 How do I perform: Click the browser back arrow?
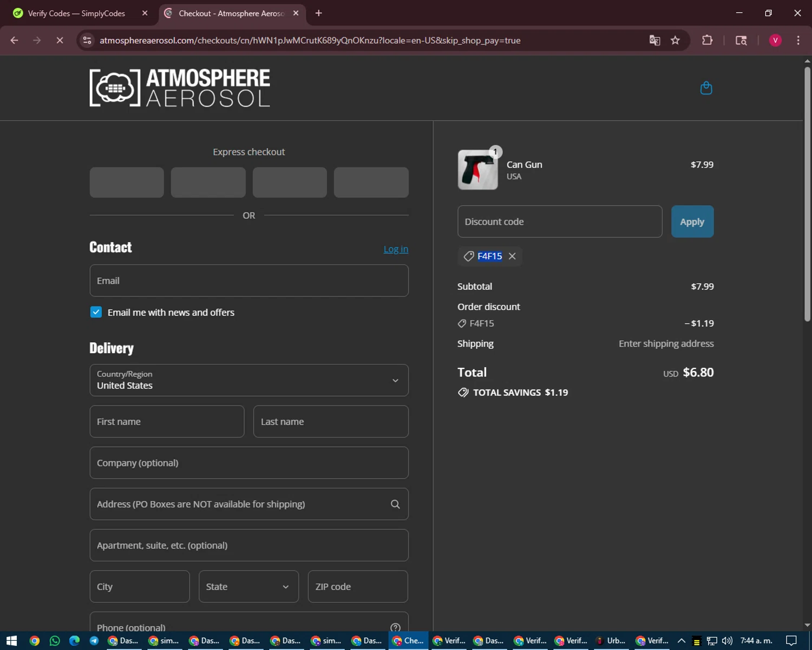pos(14,40)
